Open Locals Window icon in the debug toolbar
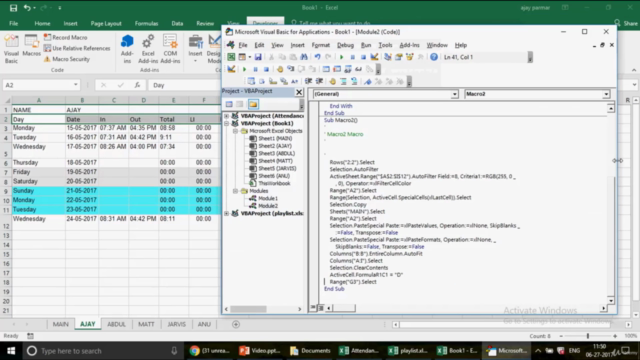Screen dimensions: 640x360 (x=326, y=69)
